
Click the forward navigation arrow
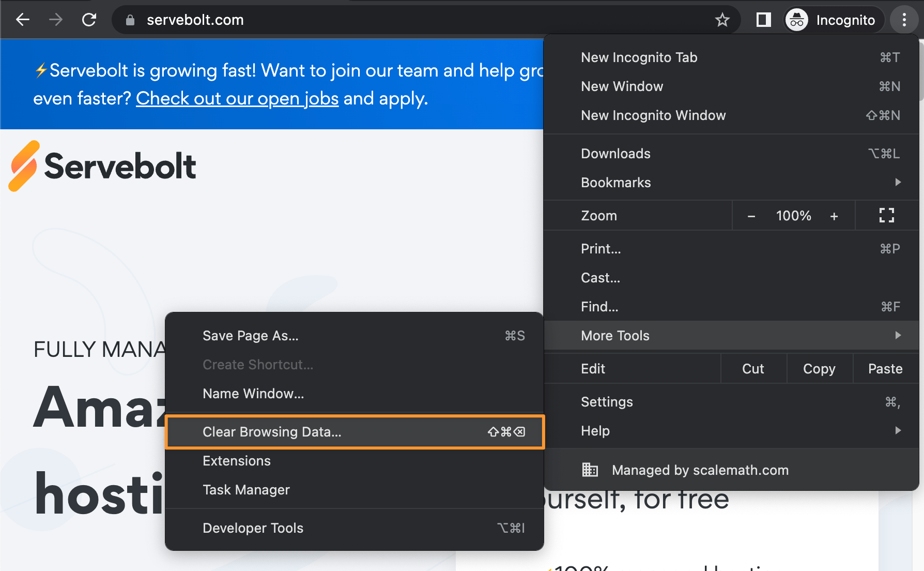[56, 20]
